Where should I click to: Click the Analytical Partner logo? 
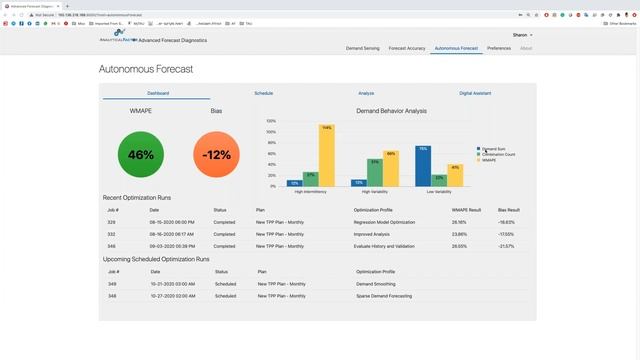118,36
